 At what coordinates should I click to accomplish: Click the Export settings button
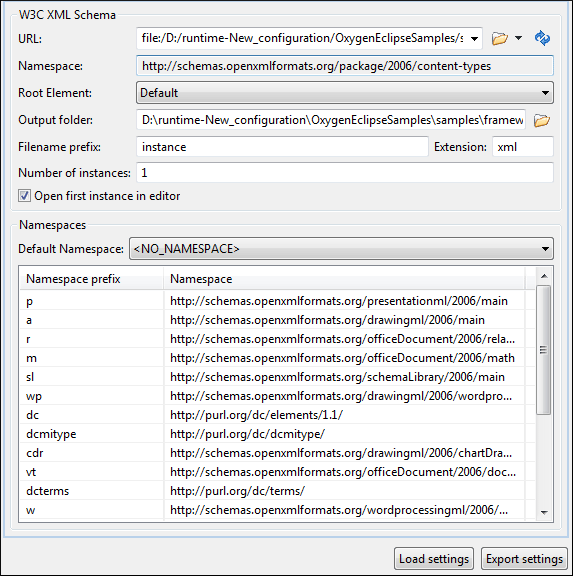[x=524, y=559]
